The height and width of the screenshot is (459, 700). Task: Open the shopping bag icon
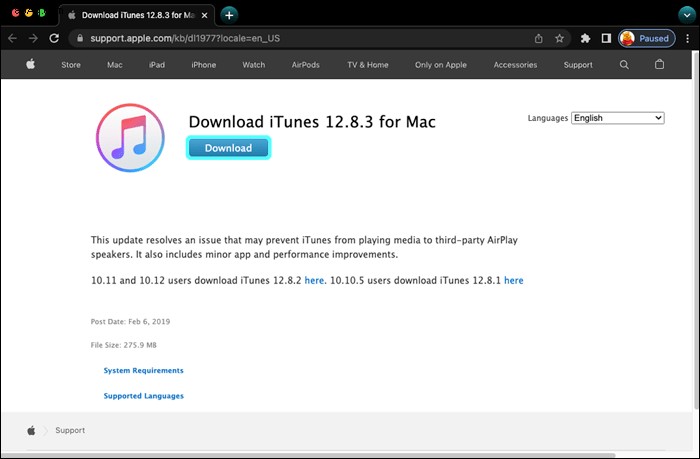(x=659, y=65)
